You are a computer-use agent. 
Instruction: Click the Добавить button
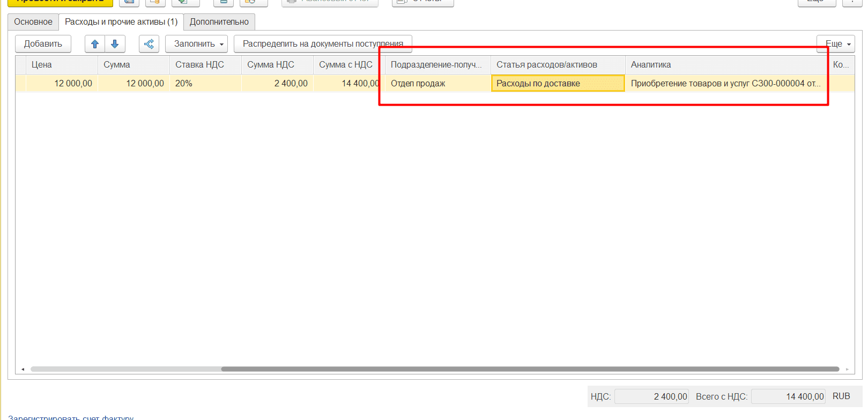click(x=43, y=44)
